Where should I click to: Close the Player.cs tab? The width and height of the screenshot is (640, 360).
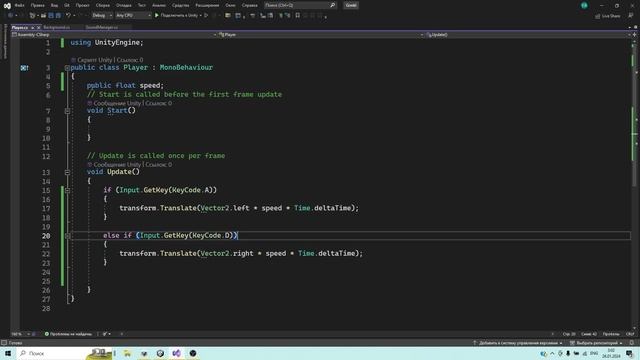(x=39, y=27)
